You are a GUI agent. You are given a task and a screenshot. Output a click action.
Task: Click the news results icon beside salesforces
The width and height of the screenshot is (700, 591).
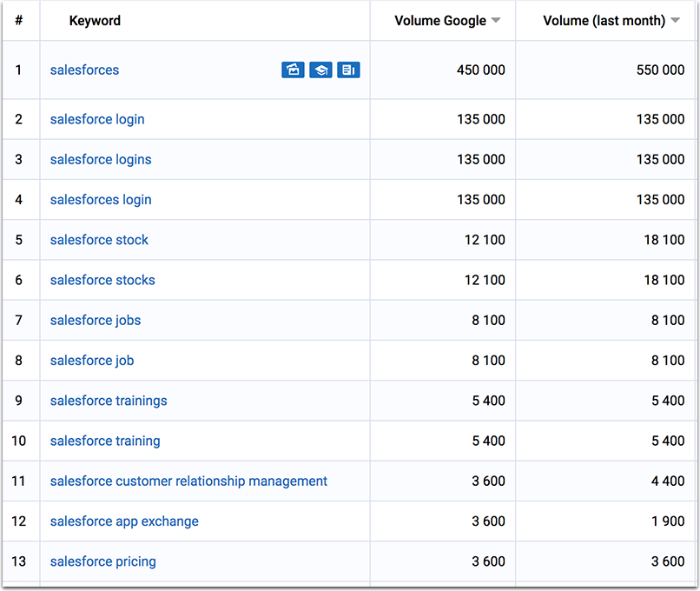tap(348, 70)
